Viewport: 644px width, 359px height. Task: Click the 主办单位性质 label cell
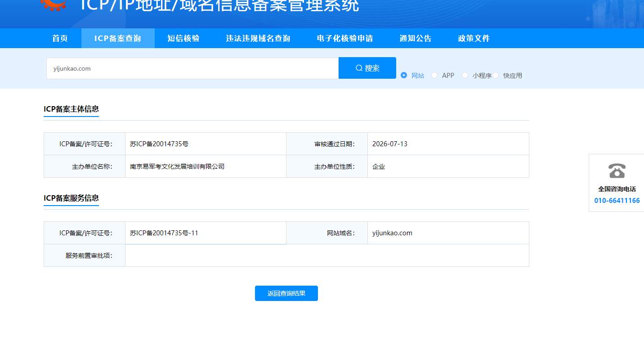327,166
